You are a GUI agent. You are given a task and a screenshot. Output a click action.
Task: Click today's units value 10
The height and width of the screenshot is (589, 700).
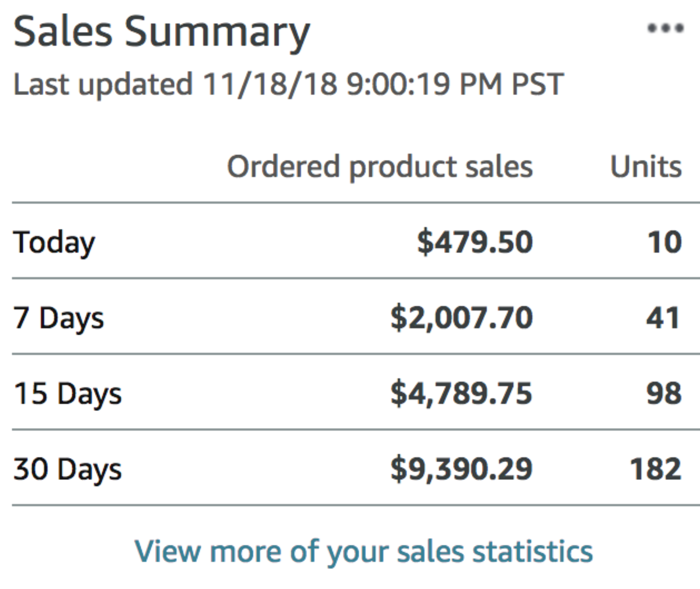click(665, 242)
